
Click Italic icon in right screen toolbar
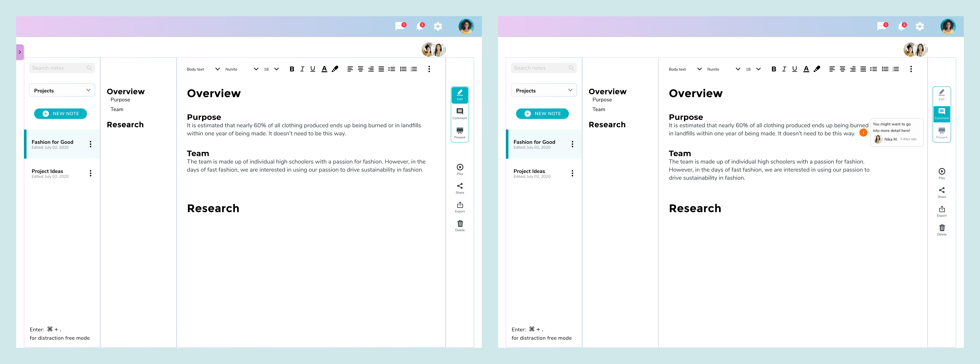(784, 69)
